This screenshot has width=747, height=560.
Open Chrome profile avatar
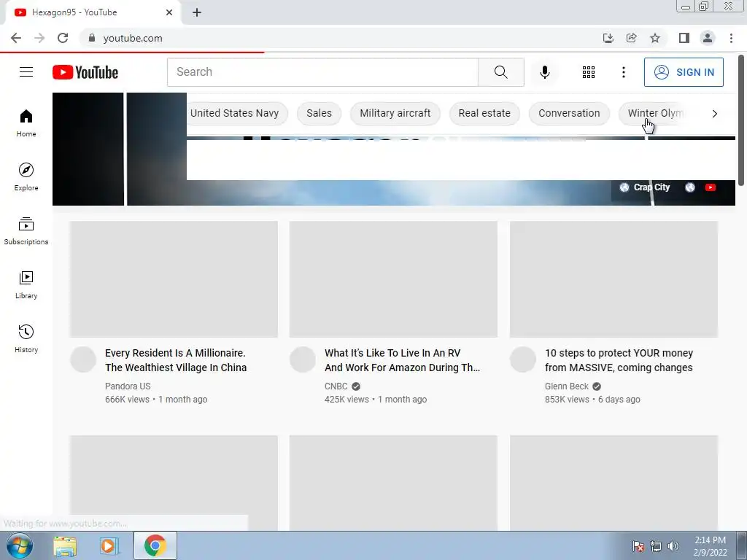(708, 38)
